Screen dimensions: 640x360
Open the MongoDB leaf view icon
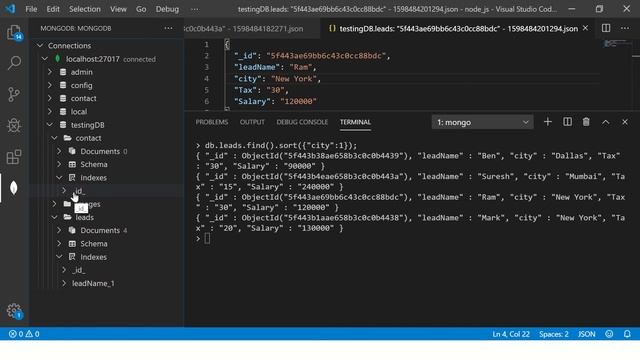14,188
